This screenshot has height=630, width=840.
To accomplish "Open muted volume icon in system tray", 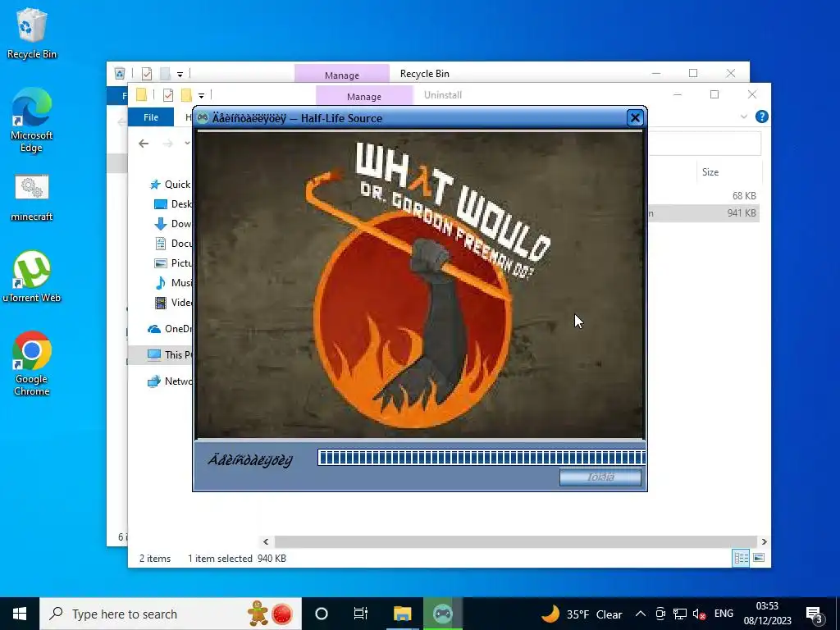I will point(699,614).
